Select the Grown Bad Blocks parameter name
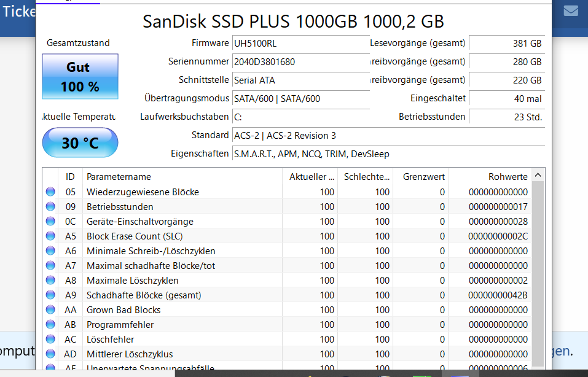This screenshot has height=377, width=588. (x=123, y=310)
